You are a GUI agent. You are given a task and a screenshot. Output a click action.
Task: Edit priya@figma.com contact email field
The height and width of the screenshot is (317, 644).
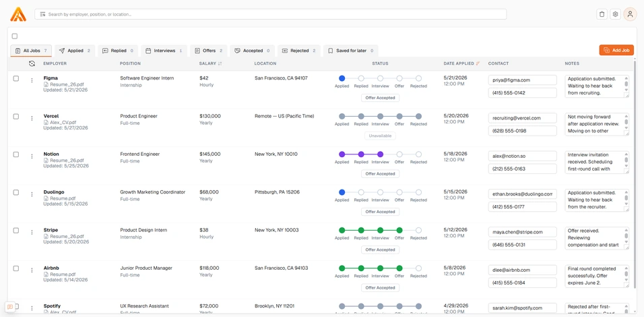[x=523, y=80]
